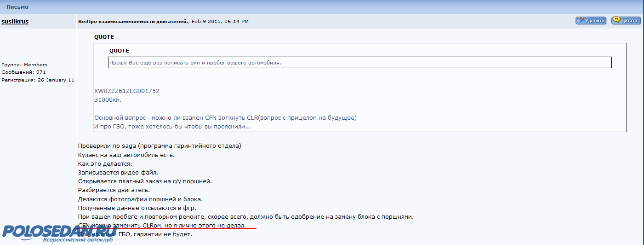Click the VIN number XW8ZZZ61ZEG001752
The height and width of the screenshot is (245, 644).
point(127,91)
